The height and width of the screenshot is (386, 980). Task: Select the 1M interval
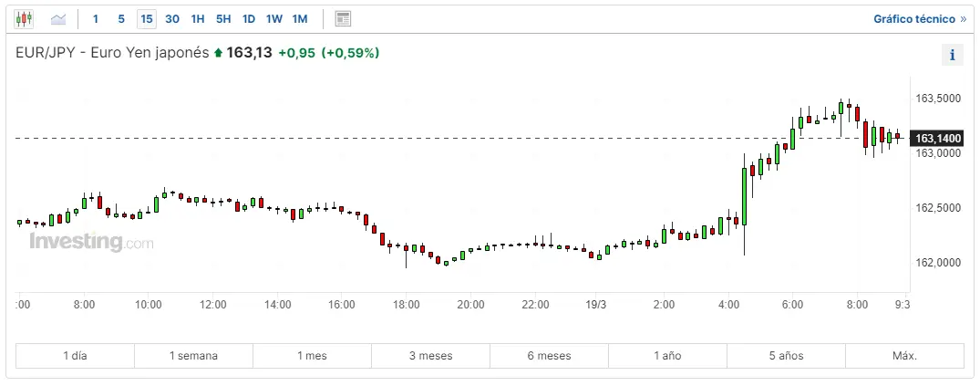(300, 19)
